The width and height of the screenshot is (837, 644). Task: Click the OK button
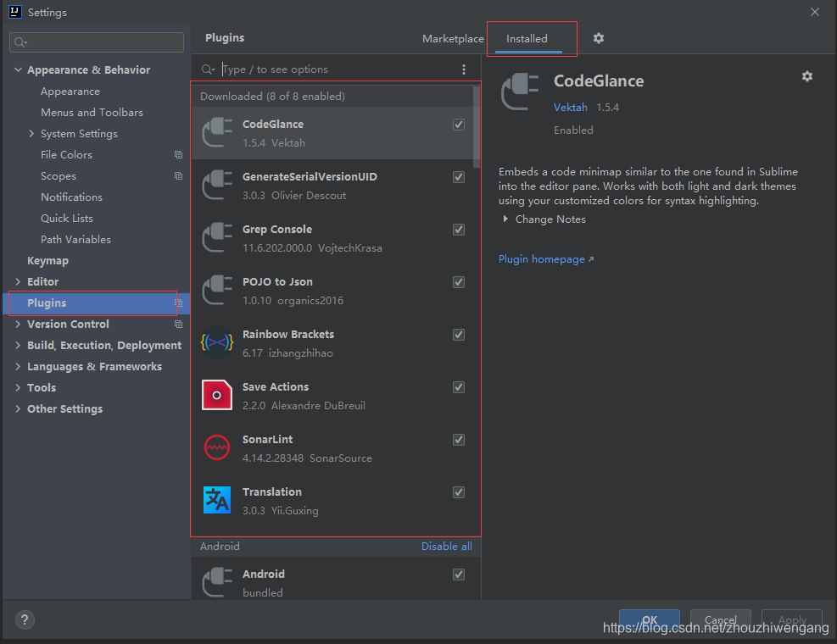(649, 620)
